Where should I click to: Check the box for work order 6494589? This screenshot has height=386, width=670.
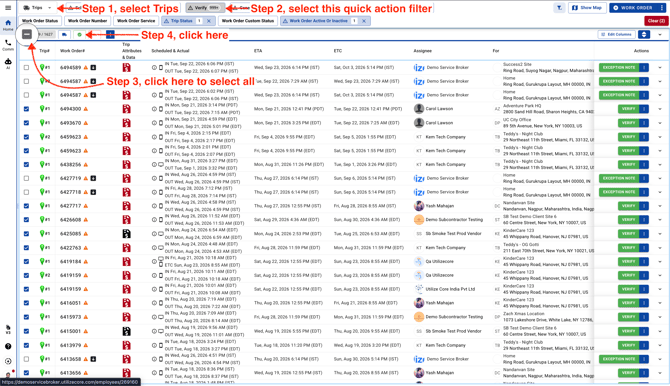pyautogui.click(x=26, y=67)
